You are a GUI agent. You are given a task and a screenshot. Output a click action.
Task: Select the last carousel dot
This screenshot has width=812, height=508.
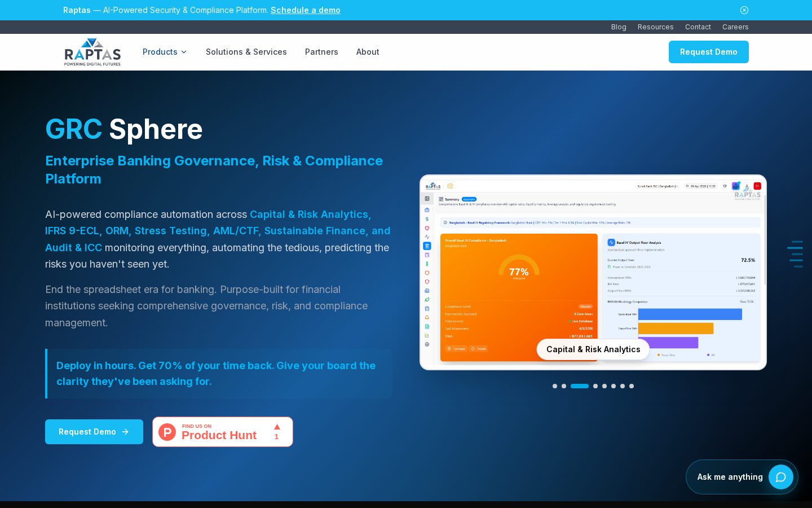point(632,386)
